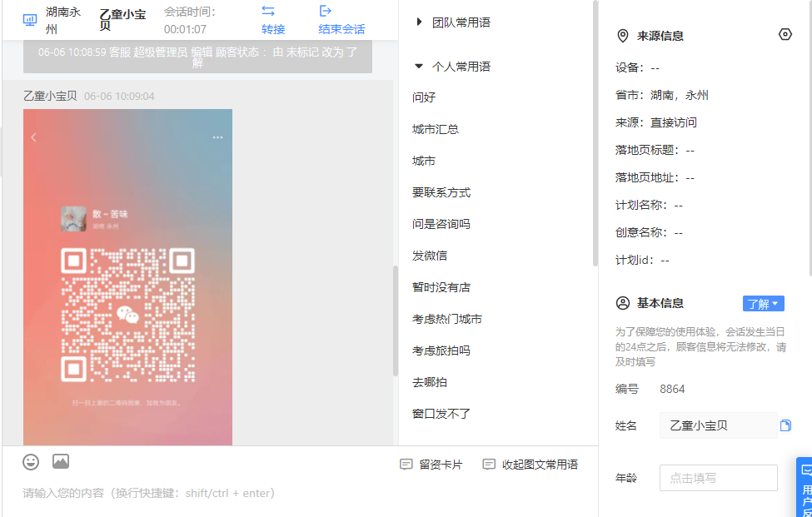Viewport: 812px width, 517px height.
Task: Open the QR code image in the chat
Action: click(128, 277)
